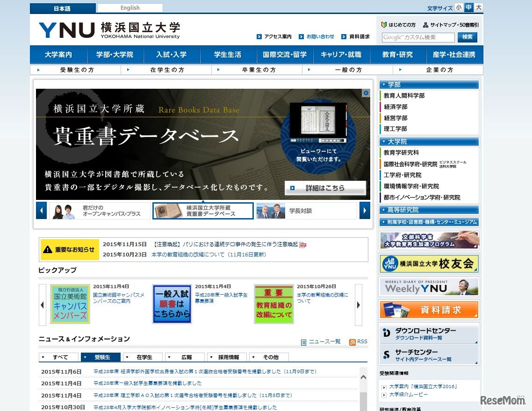Open 教育人間科学部 faculty link
Viewport: 532px width, 411px height.
[x=404, y=96]
